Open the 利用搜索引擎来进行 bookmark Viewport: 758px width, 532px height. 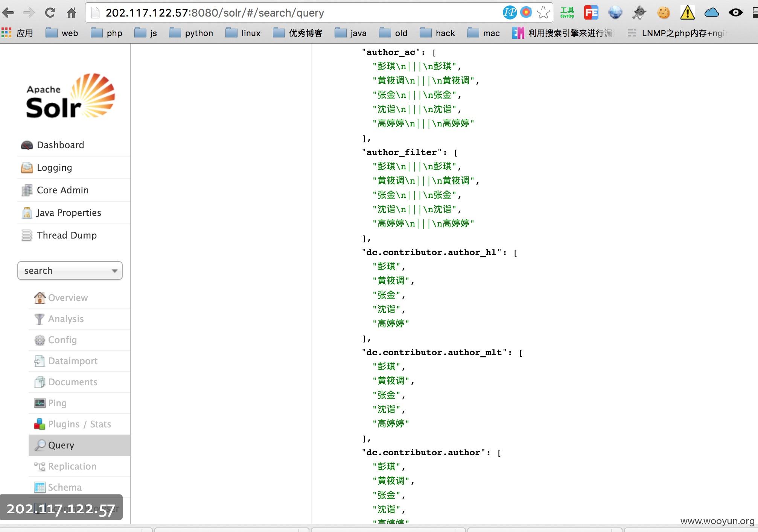pos(564,33)
